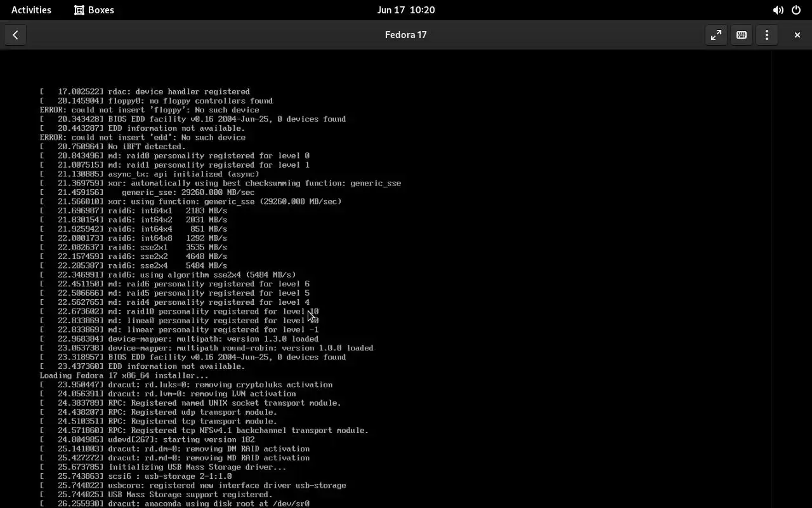This screenshot has height=508, width=812.
Task: Click 'xor: automatically using best checksumming function' line
Action: tap(220, 183)
